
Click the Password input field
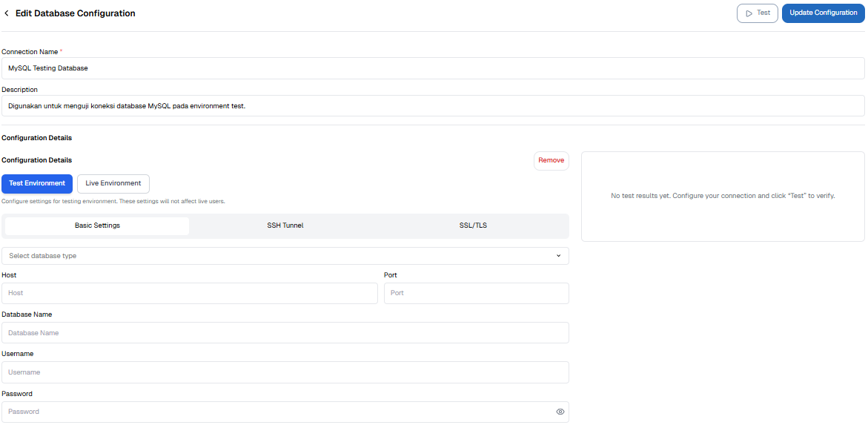tap(285, 412)
